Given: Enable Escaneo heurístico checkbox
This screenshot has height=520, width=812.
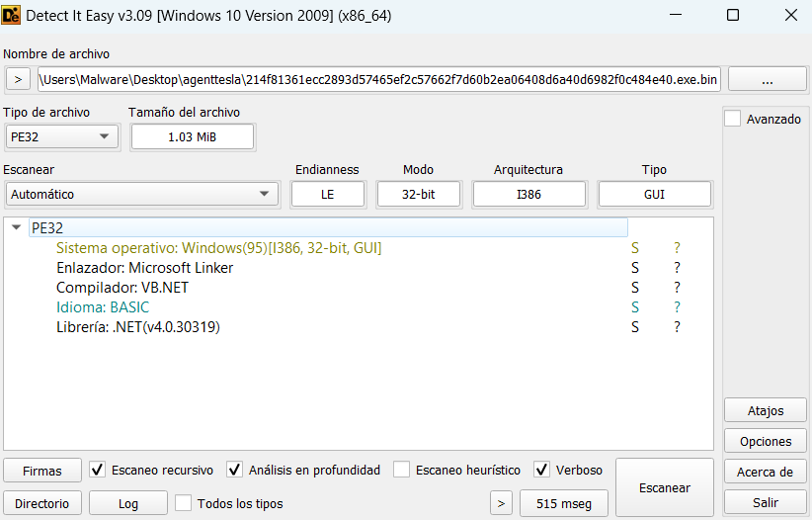Looking at the screenshot, I should pyautogui.click(x=401, y=470).
